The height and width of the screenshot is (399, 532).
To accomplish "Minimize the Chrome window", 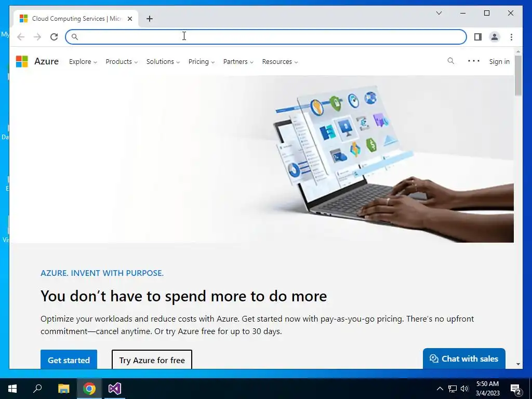I will tap(463, 13).
